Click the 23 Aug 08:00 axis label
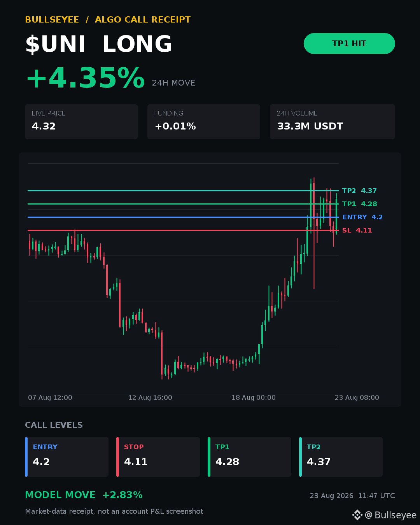Image resolution: width=420 pixels, height=525 pixels. 357,397
